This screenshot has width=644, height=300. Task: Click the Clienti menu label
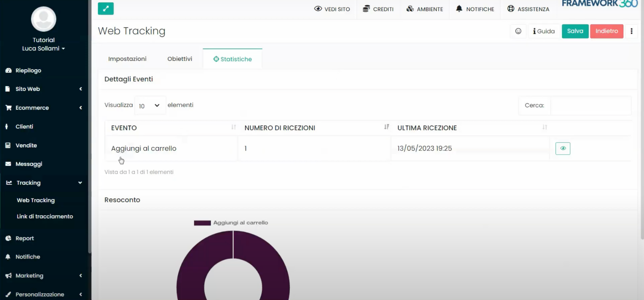point(24,127)
